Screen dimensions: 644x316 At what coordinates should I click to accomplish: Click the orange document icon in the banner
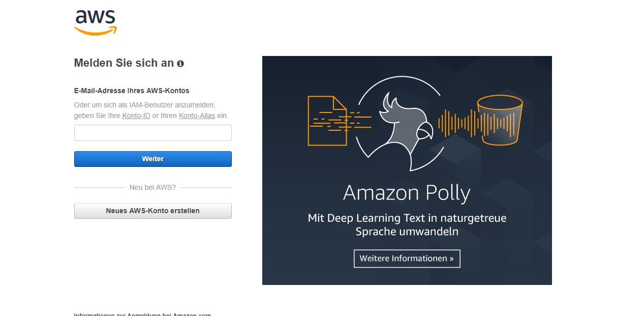(328, 121)
